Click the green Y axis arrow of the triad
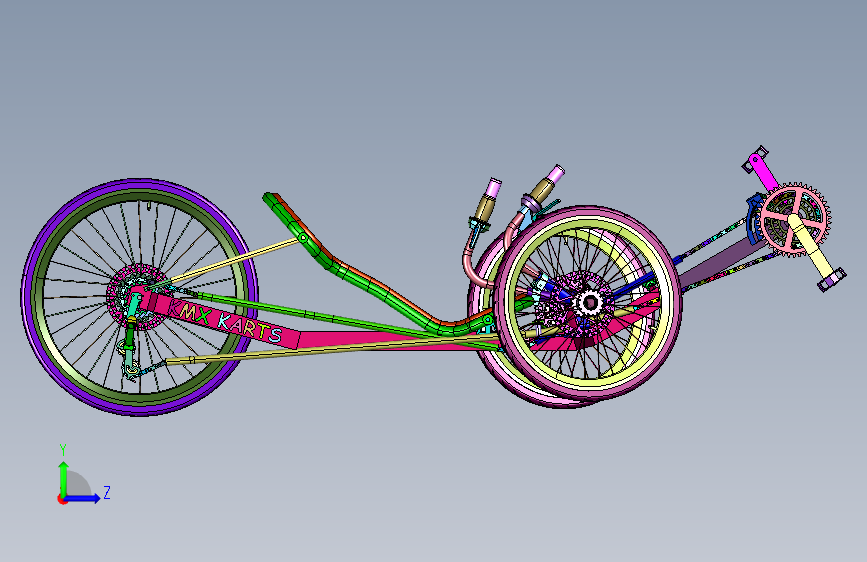The image size is (867, 562). point(64,478)
